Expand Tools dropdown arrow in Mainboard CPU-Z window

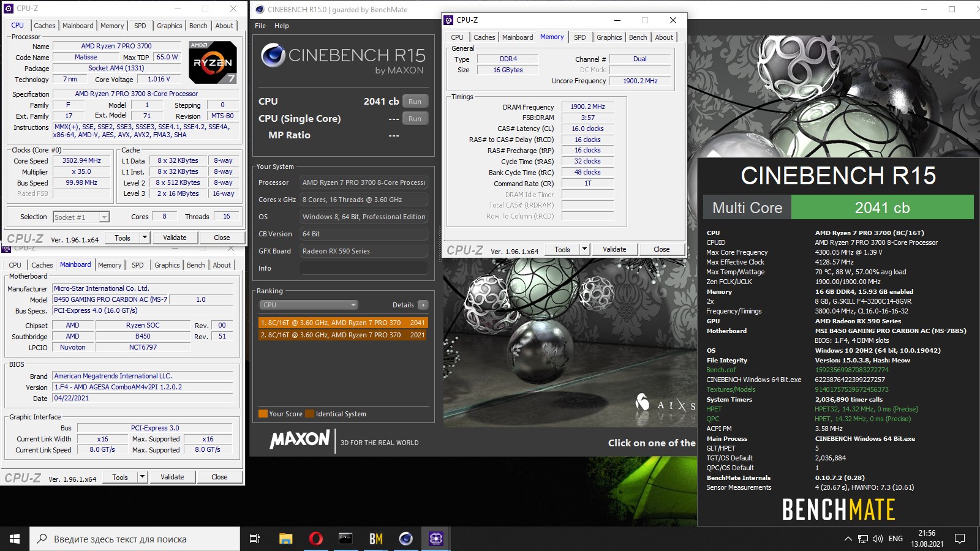point(142,477)
